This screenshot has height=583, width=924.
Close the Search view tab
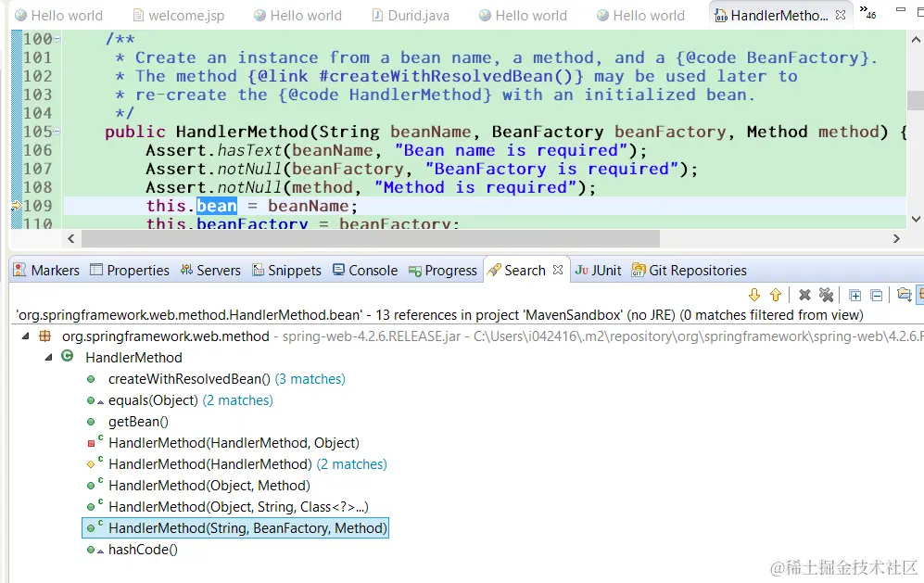[x=558, y=270]
